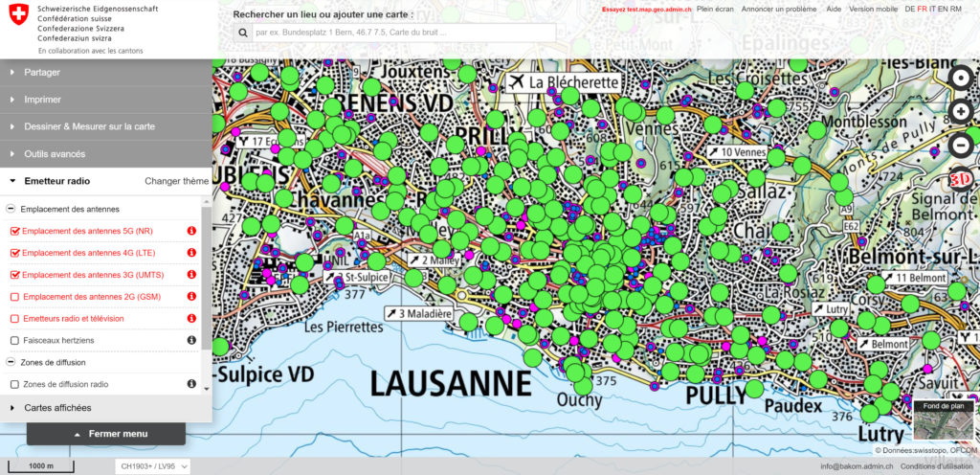The height and width of the screenshot is (475, 980).
Task: Click the 2 Malley exit marker
Action: 435,260
